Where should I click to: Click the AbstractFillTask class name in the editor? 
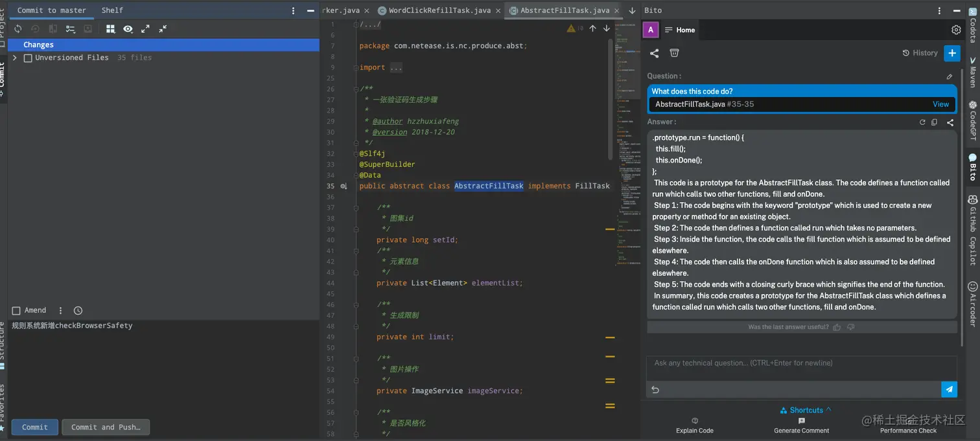pyautogui.click(x=489, y=186)
